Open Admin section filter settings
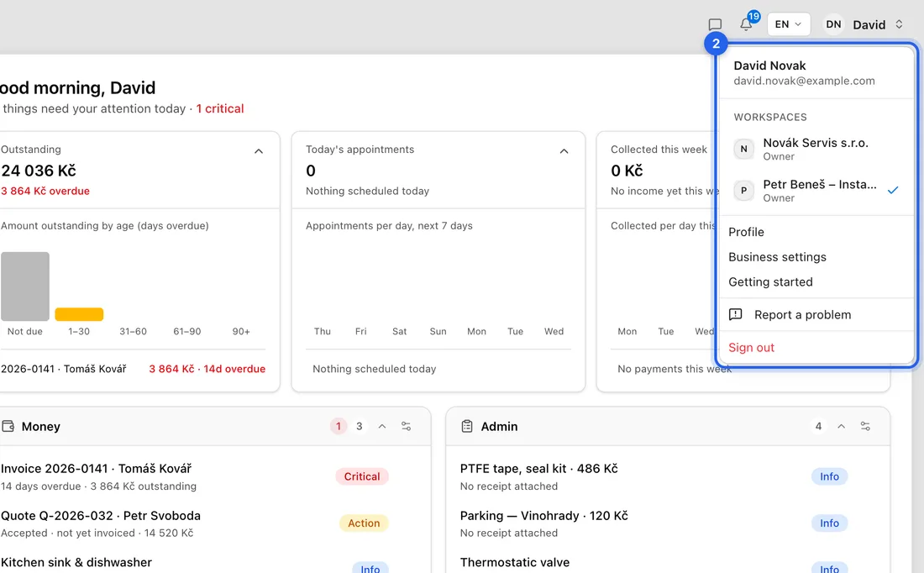The height and width of the screenshot is (573, 924). (865, 426)
